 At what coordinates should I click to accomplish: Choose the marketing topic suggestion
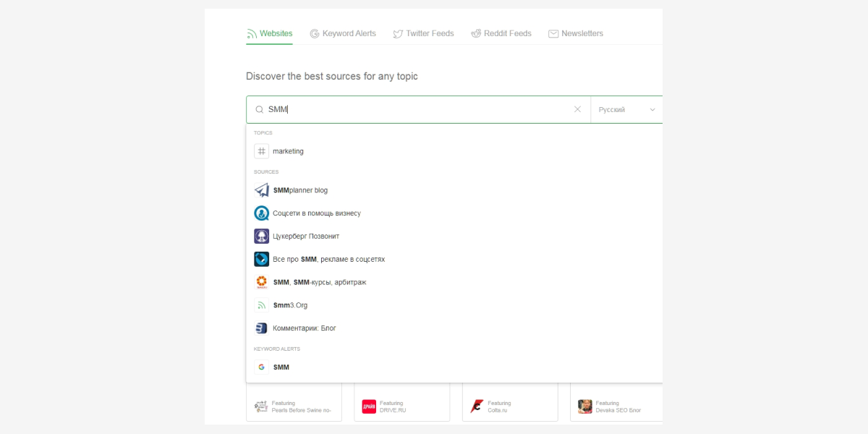(454, 151)
